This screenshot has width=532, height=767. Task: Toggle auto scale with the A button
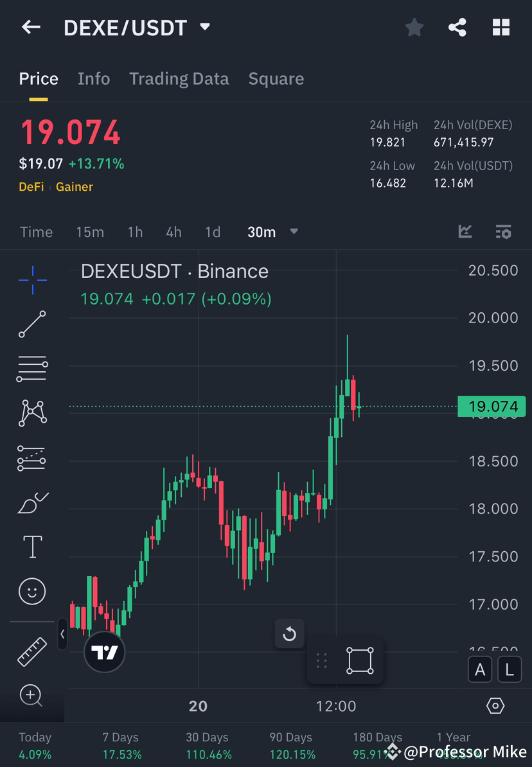click(480, 669)
